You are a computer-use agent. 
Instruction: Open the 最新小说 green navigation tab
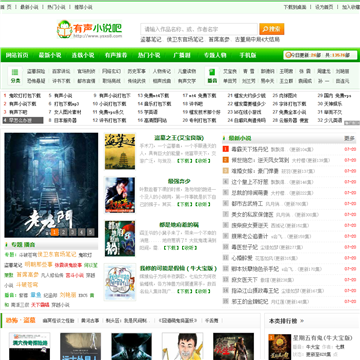50,55
